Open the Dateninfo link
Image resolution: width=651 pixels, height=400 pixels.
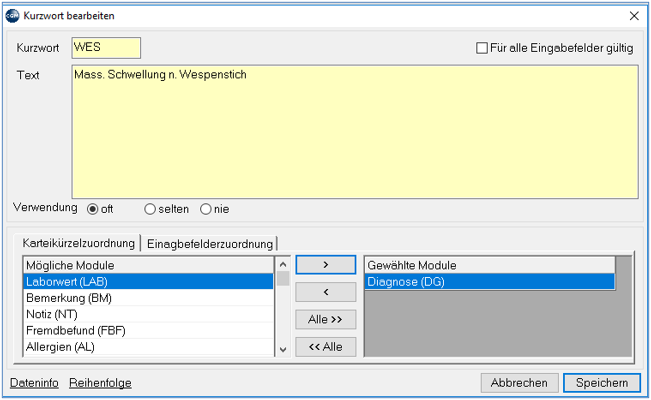point(34,383)
